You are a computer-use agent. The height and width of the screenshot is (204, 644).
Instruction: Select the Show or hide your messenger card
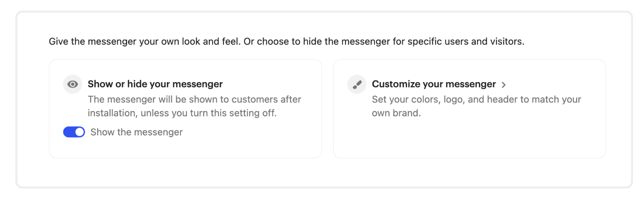pos(185,144)
